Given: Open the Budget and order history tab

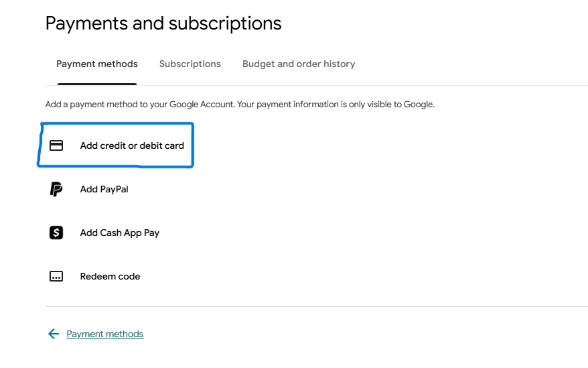Looking at the screenshot, I should pos(299,64).
